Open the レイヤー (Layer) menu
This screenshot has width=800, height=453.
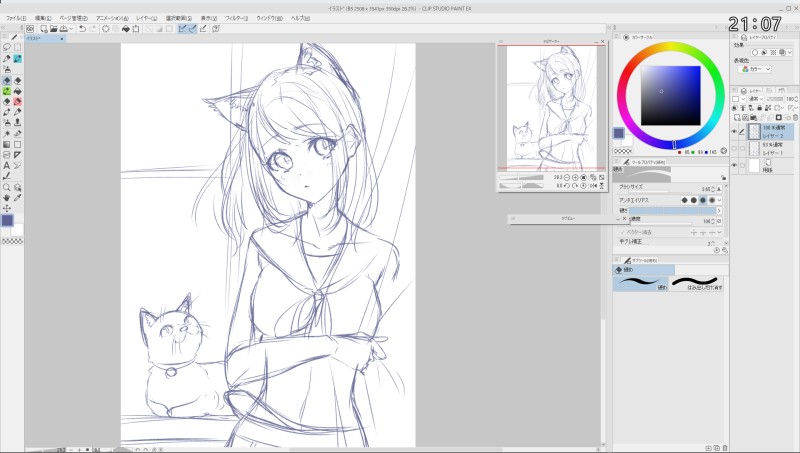point(146,18)
